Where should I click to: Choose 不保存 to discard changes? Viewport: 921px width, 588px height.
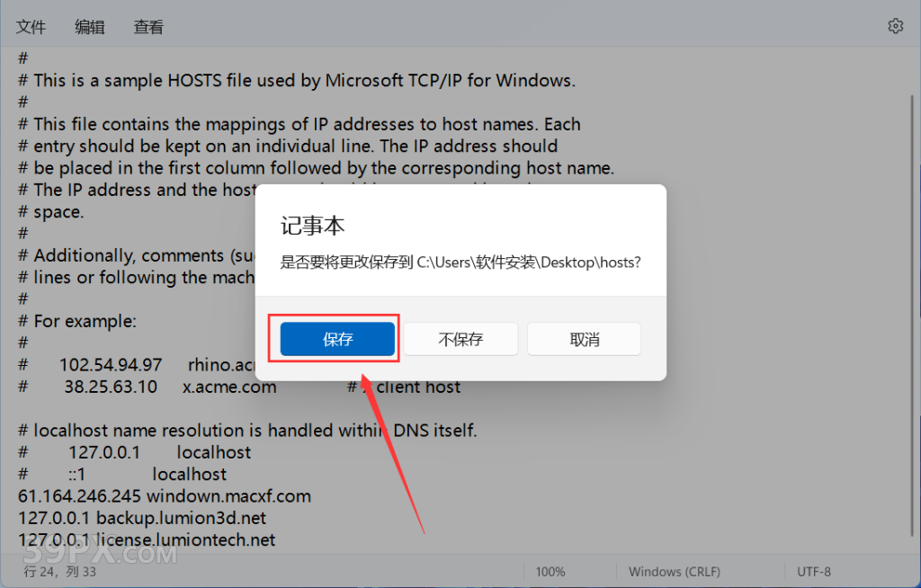pyautogui.click(x=460, y=339)
